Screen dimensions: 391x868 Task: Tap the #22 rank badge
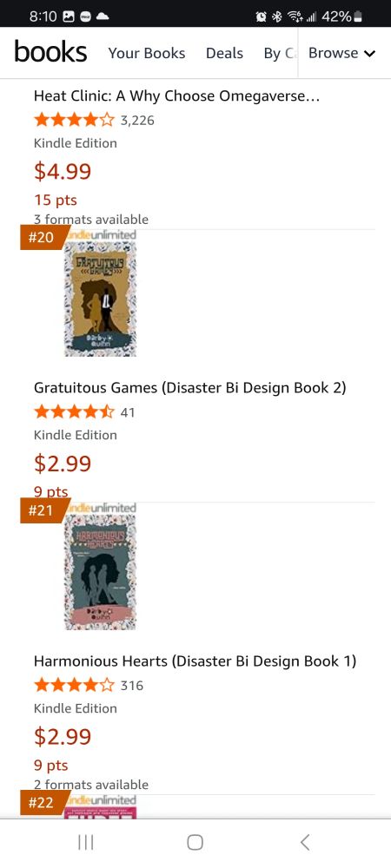pos(43,803)
